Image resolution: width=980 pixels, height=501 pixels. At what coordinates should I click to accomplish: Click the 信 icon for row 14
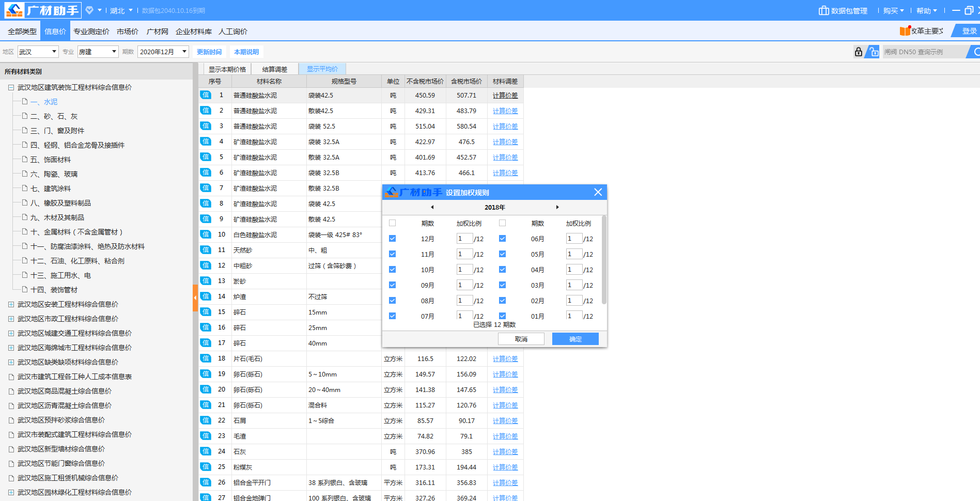coord(206,296)
